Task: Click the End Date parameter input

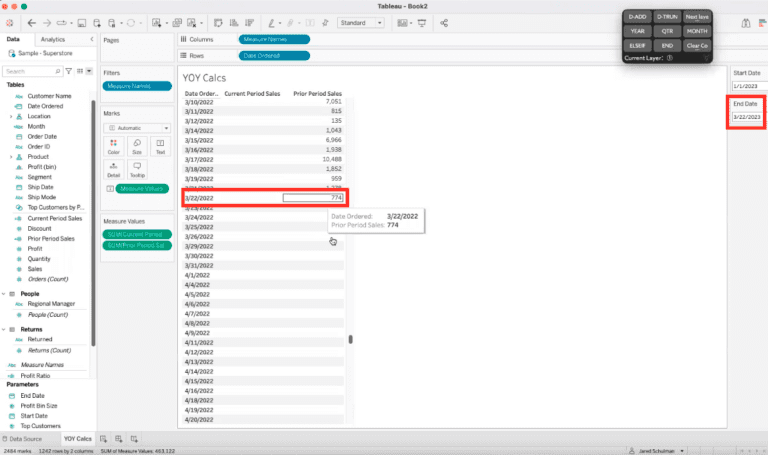Action: [x=747, y=117]
